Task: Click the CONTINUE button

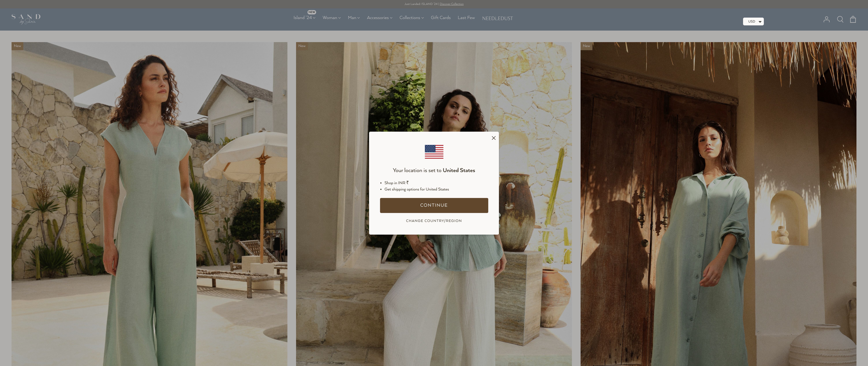Action: [x=434, y=205]
